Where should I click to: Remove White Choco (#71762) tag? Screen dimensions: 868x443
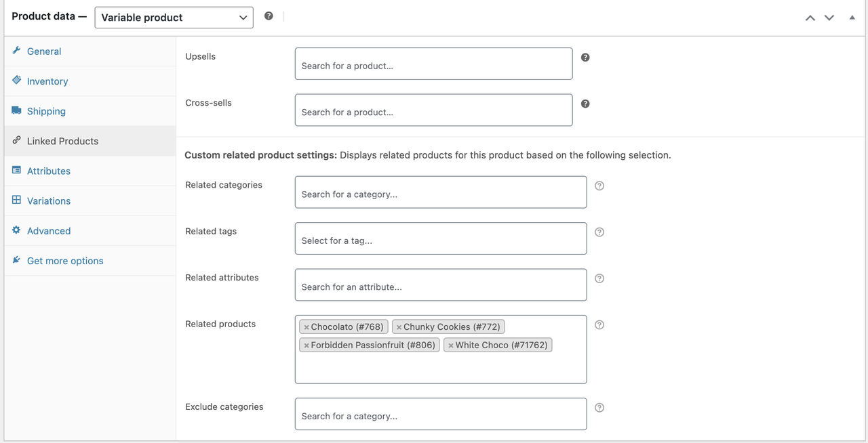click(451, 345)
